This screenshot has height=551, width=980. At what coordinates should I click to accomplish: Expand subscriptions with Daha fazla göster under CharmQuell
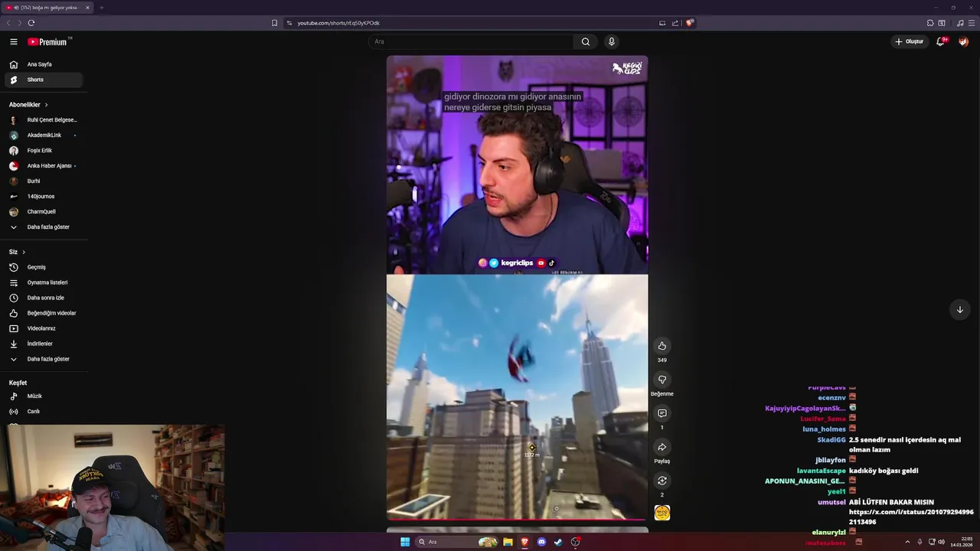point(42,227)
